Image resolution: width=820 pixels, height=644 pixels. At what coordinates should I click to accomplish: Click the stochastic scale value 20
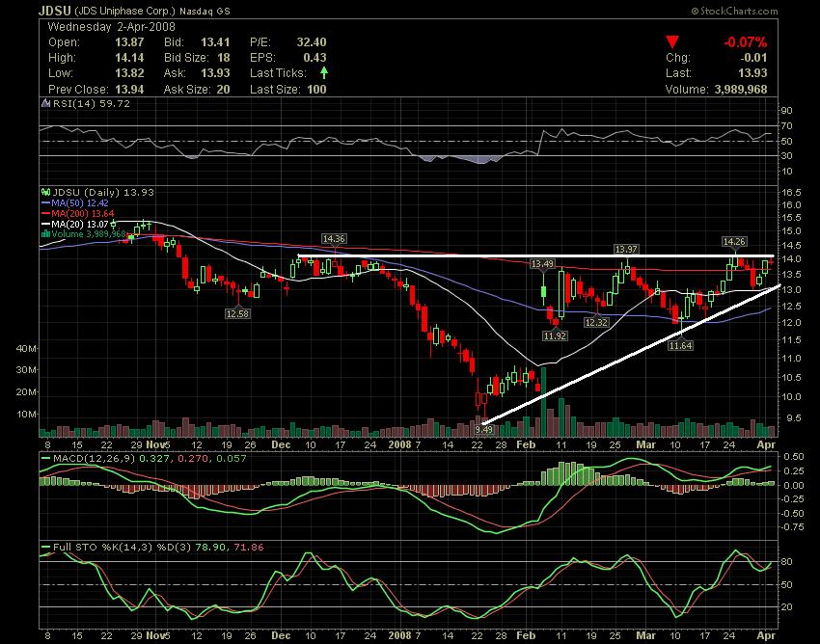click(x=787, y=607)
